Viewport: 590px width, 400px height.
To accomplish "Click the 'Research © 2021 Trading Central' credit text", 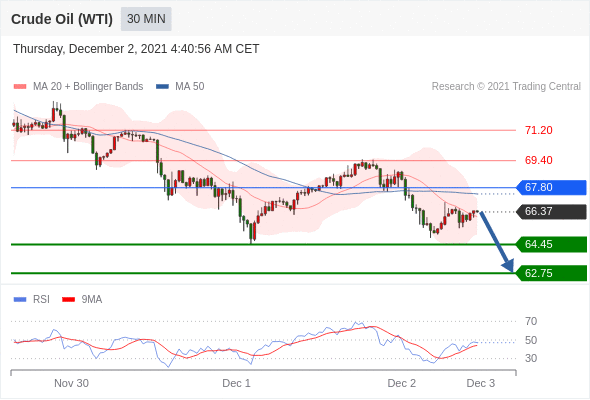I will 506,87.
